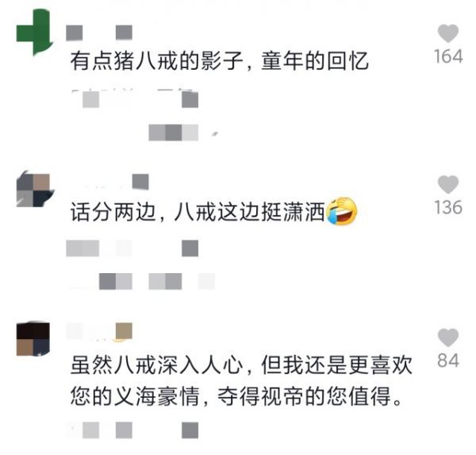
Task: Click the blurred reply row under the 夺得视帝 comment
Action: (x=132, y=430)
